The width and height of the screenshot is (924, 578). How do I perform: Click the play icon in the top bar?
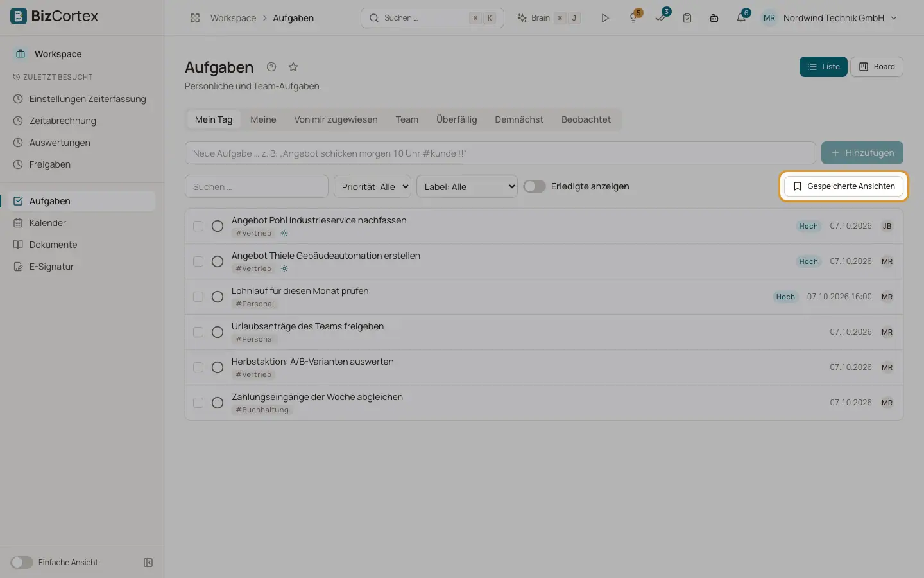(604, 18)
